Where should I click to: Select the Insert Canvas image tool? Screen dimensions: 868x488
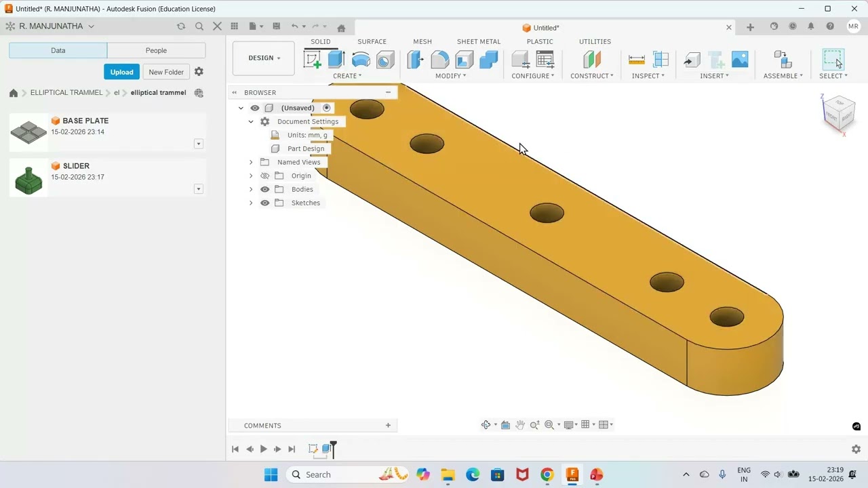click(x=740, y=60)
